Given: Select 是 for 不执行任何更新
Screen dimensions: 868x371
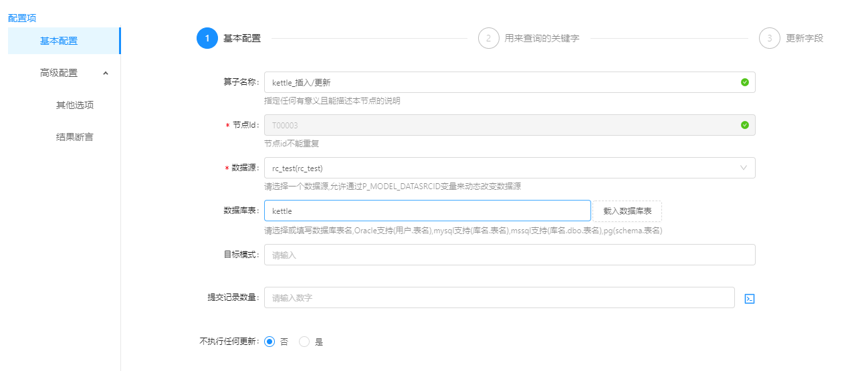Looking at the screenshot, I should pyautogui.click(x=304, y=342).
